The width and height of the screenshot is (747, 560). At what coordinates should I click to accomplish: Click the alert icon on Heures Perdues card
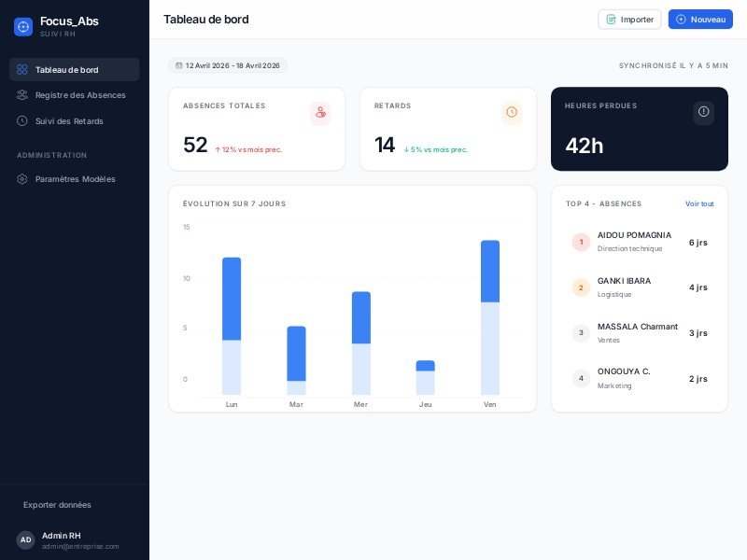pos(703,112)
